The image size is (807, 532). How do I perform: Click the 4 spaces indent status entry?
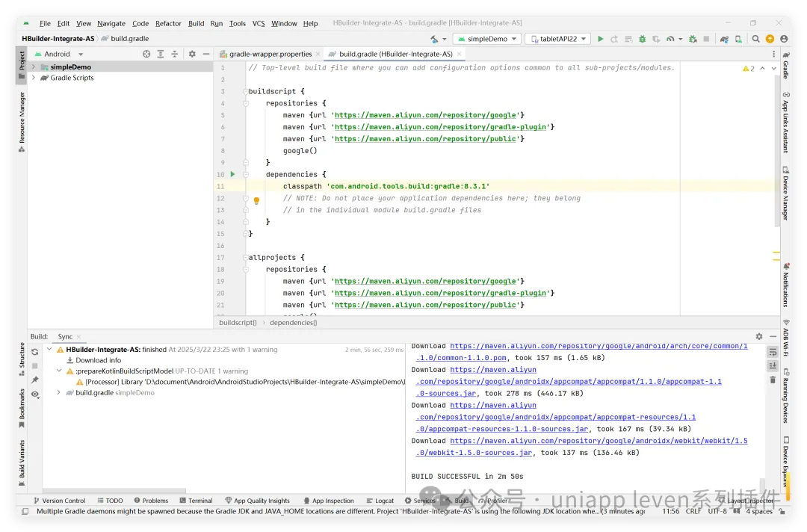[x=759, y=511]
